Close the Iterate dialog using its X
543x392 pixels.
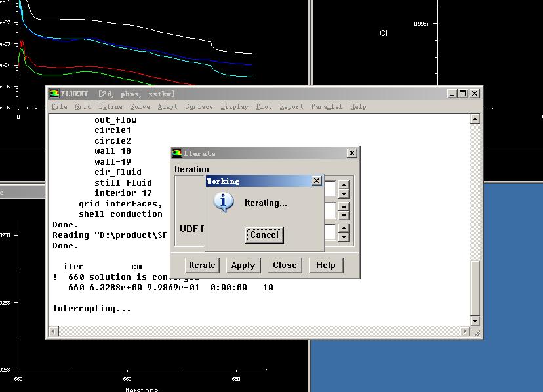(352, 153)
